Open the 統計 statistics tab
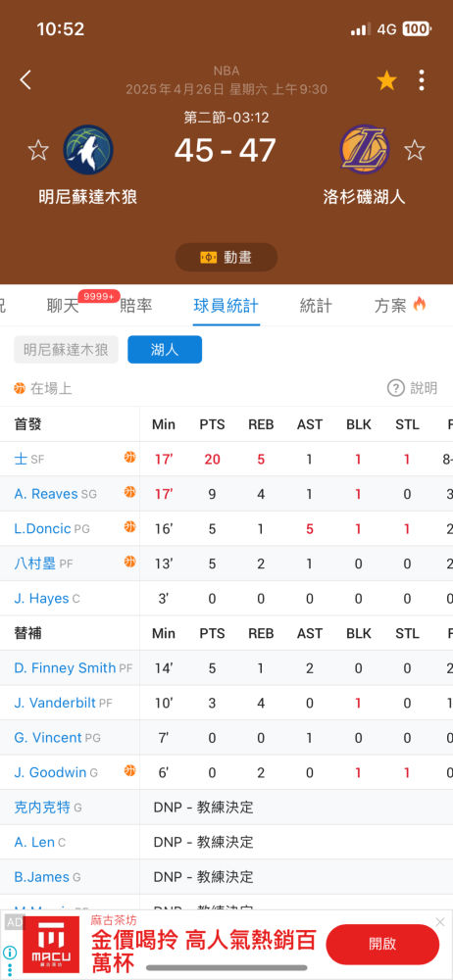 click(x=316, y=306)
